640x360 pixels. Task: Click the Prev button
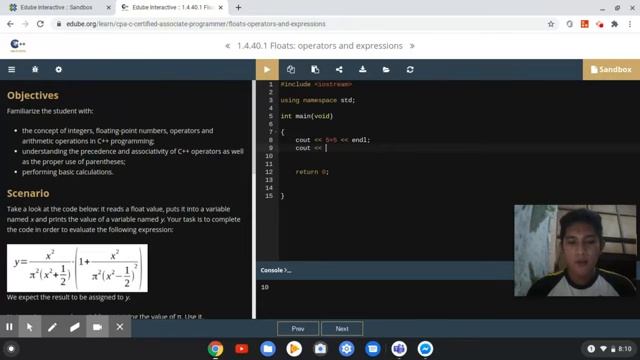pos(298,329)
